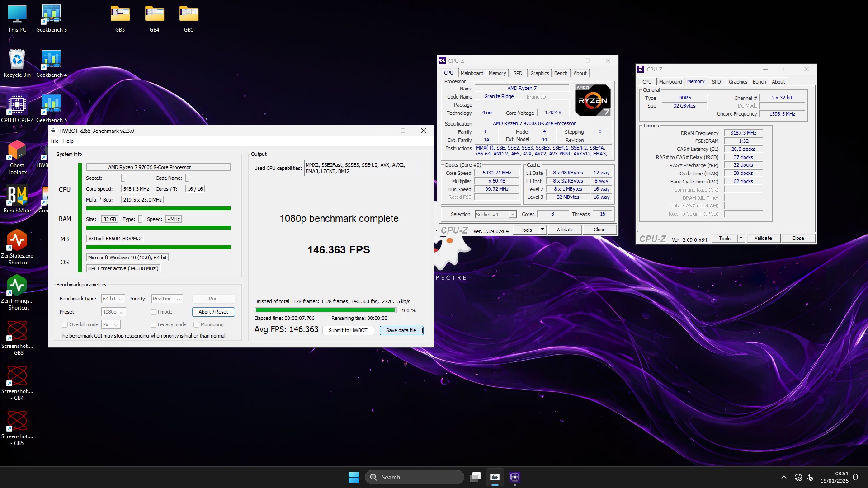Launch Geekbench 4 shortcut
Image resolution: width=868 pixels, height=488 pixels.
tap(52, 64)
